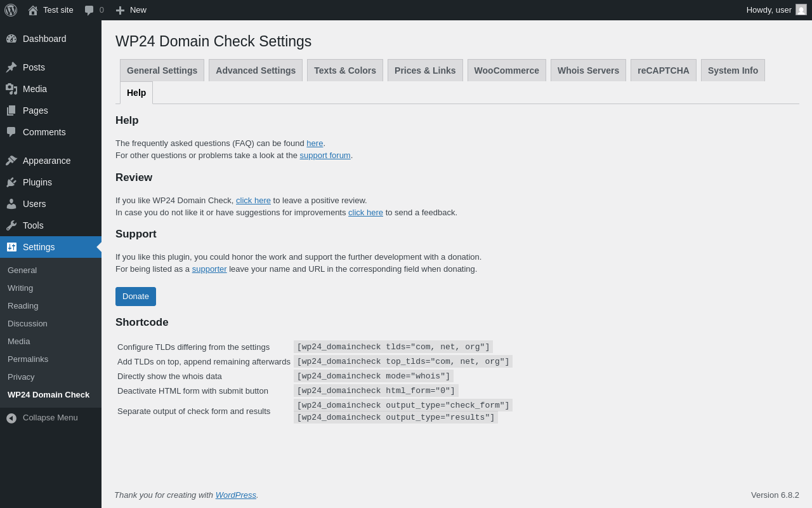The image size is (812, 508).
Task: Click the Tools wrench icon
Action: [x=11, y=225]
